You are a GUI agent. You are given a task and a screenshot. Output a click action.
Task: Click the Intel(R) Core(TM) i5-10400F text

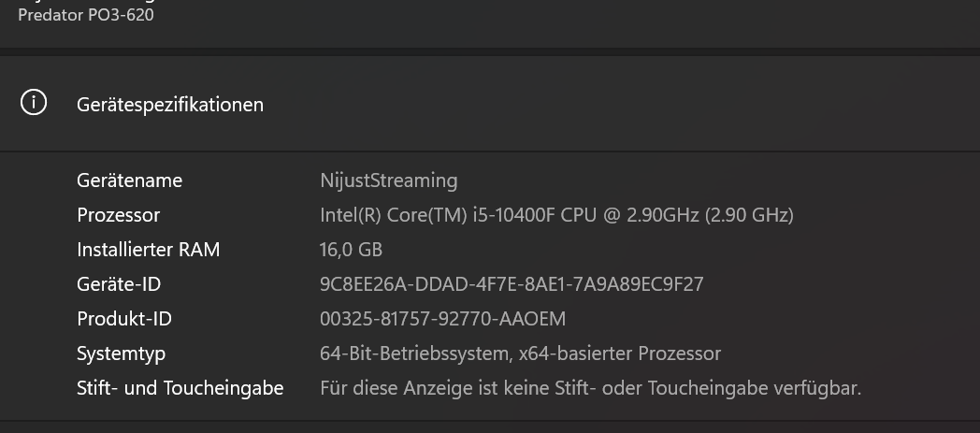(x=438, y=215)
